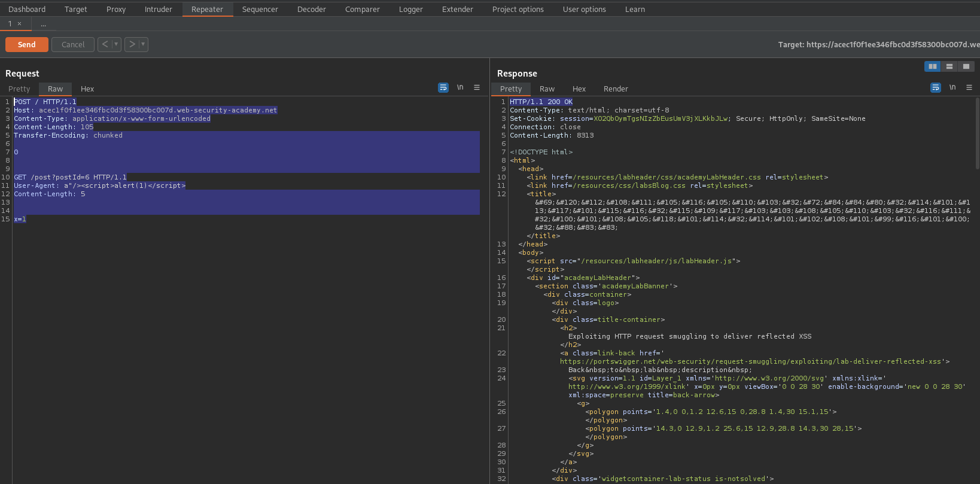Switch Request view to Hex

click(x=87, y=89)
